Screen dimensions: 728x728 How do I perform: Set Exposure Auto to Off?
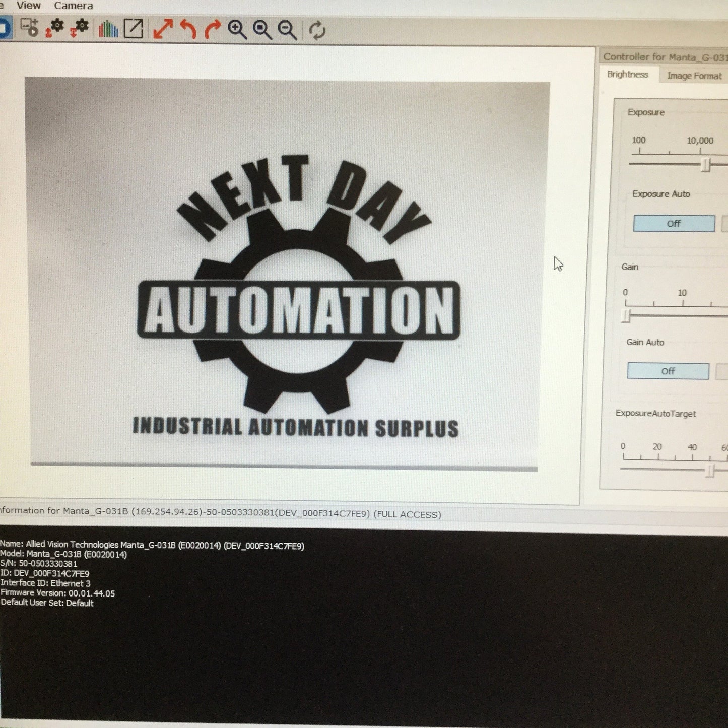pos(674,224)
